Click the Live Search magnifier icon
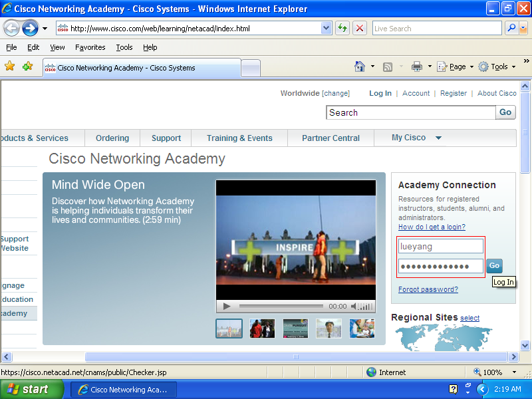The height and width of the screenshot is (399, 532). click(x=511, y=28)
